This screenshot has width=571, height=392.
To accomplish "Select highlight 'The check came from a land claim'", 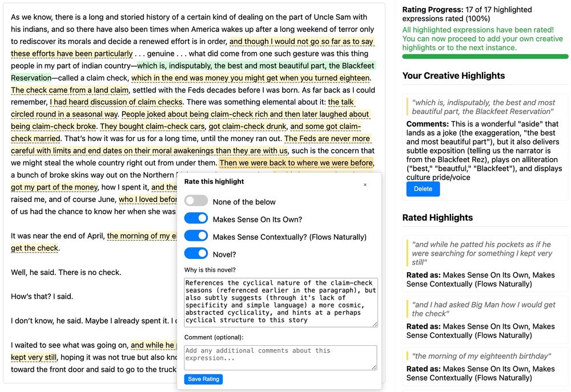I will (70, 90).
